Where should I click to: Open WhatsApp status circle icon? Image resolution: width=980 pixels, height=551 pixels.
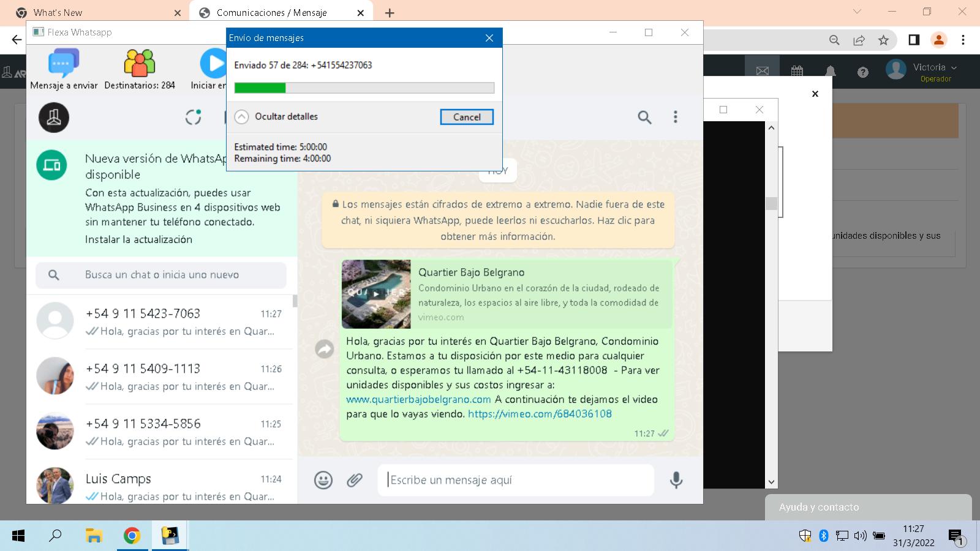194,117
